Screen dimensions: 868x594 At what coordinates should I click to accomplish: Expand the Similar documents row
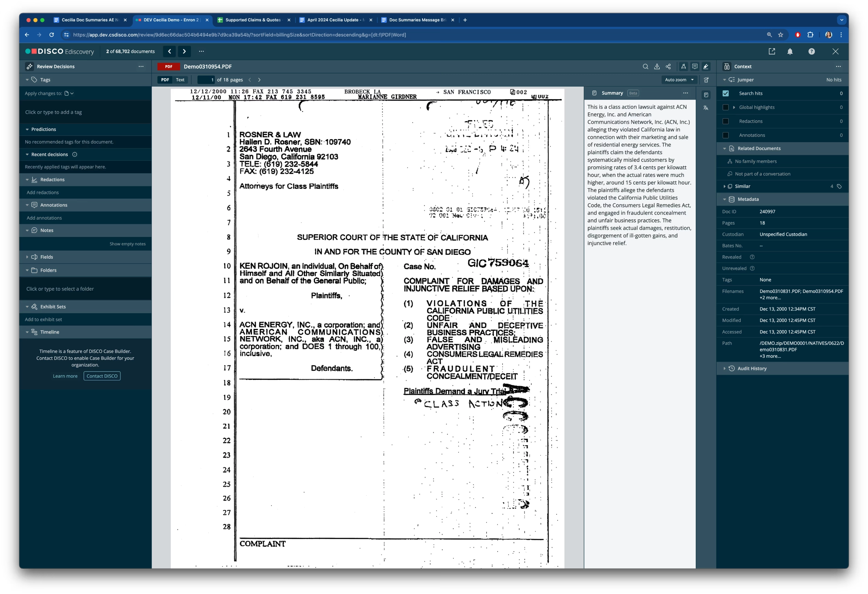(x=742, y=186)
